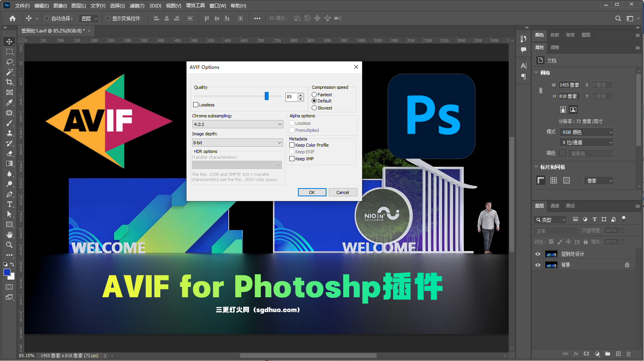This screenshot has height=361, width=644.
Task: Open the ruler units 像素 dropdown
Action: click(x=599, y=181)
